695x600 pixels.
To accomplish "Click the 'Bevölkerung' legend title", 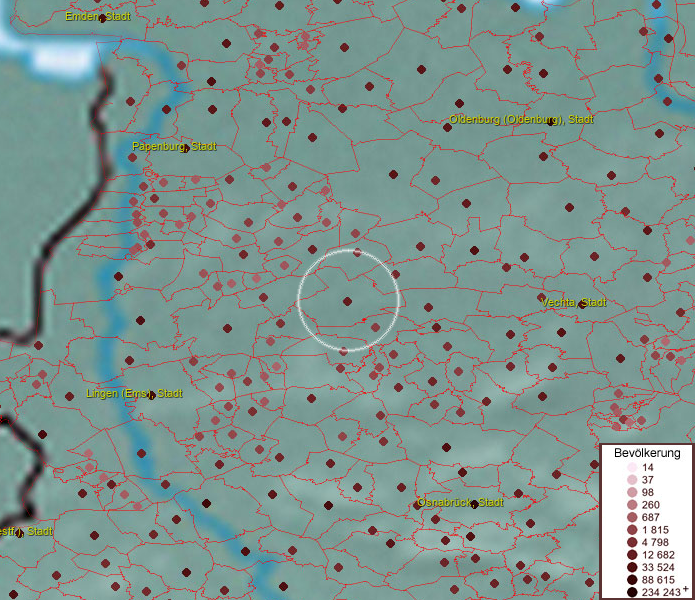I will coord(647,453).
